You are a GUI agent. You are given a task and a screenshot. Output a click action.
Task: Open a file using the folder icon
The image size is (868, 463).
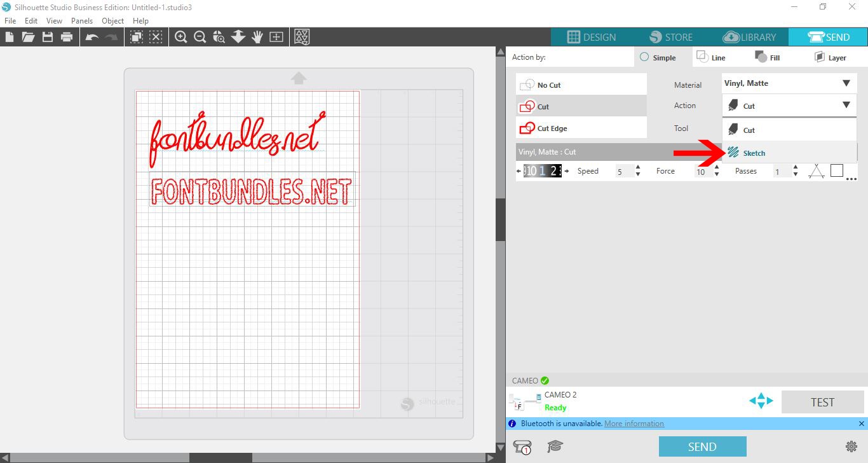click(x=28, y=37)
